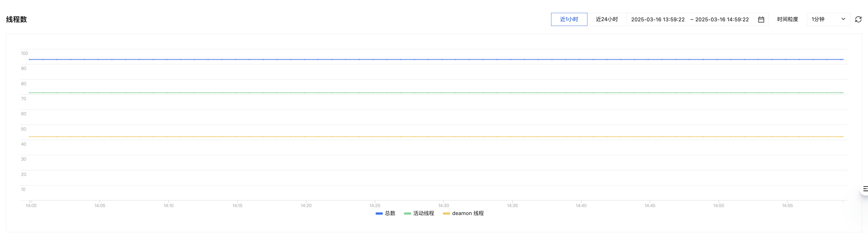Click the 线程数 chart title
The width and height of the screenshot is (868, 235).
[16, 19]
